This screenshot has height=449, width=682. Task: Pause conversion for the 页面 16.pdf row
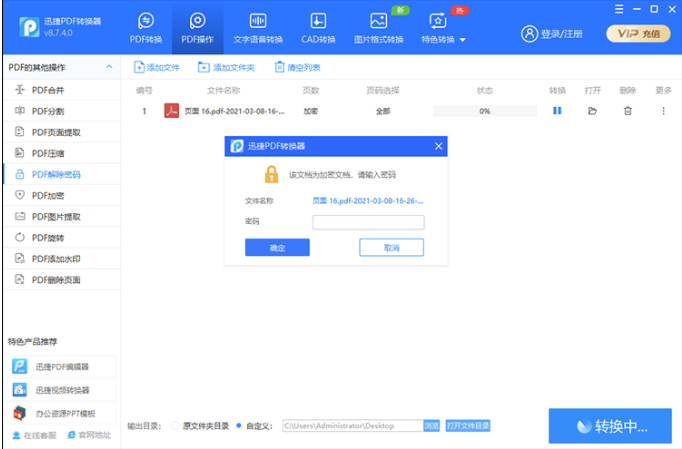coord(557,111)
